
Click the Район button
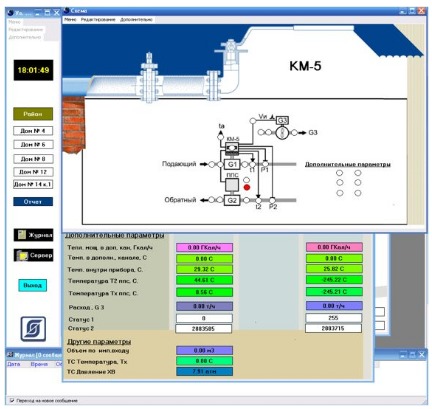point(33,114)
